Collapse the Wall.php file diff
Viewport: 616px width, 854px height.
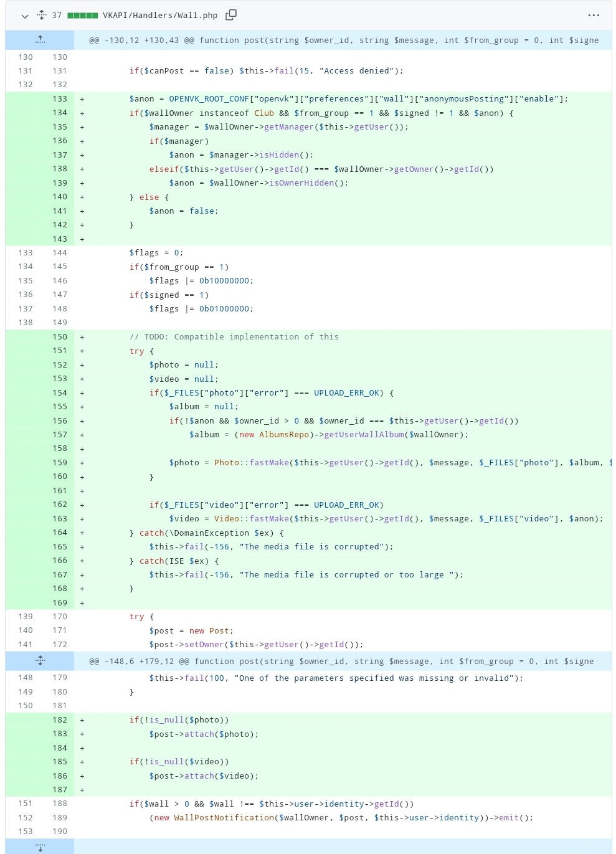(25, 16)
